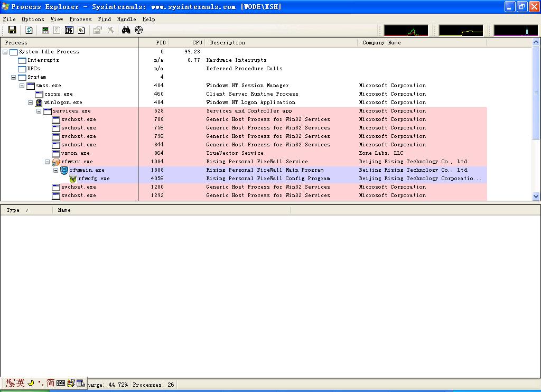Open the Process menu
This screenshot has width=541, height=392.
[80, 20]
